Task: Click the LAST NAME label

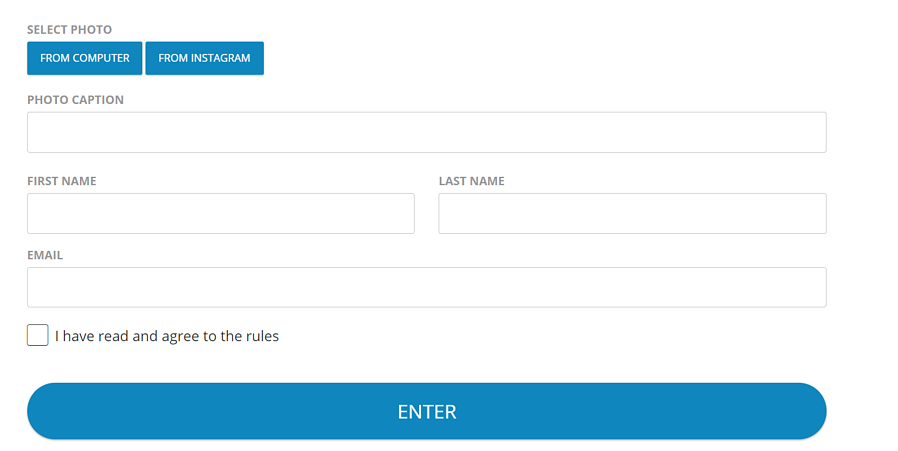Action: coord(471,181)
